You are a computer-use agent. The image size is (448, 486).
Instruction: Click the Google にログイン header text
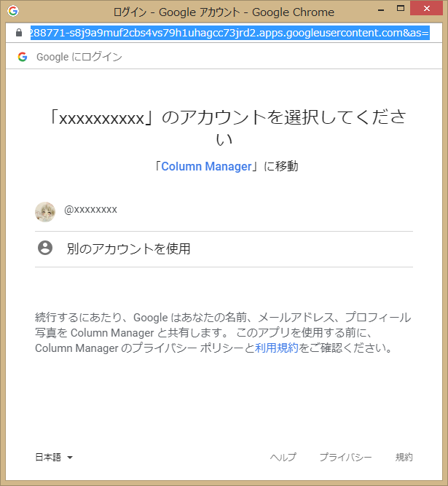pyautogui.click(x=79, y=57)
